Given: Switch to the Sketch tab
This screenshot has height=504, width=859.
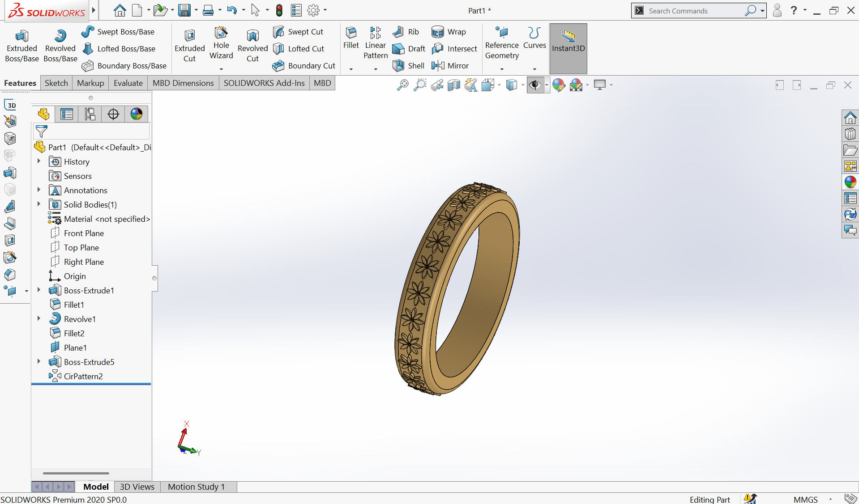Looking at the screenshot, I should [x=56, y=83].
